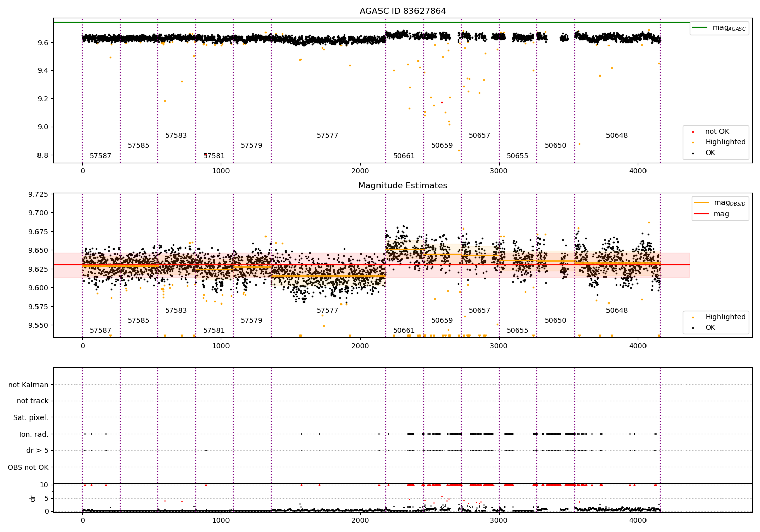Click the red line sample beside mag legend
This screenshot has height=532, width=760.
[702, 214]
